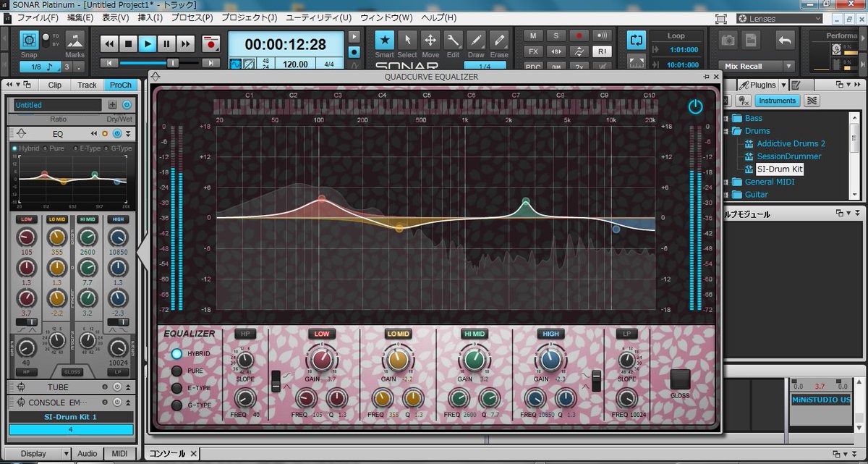Toggle the HI MID band button
Image resolution: width=868 pixels, height=464 pixels.
(x=474, y=334)
